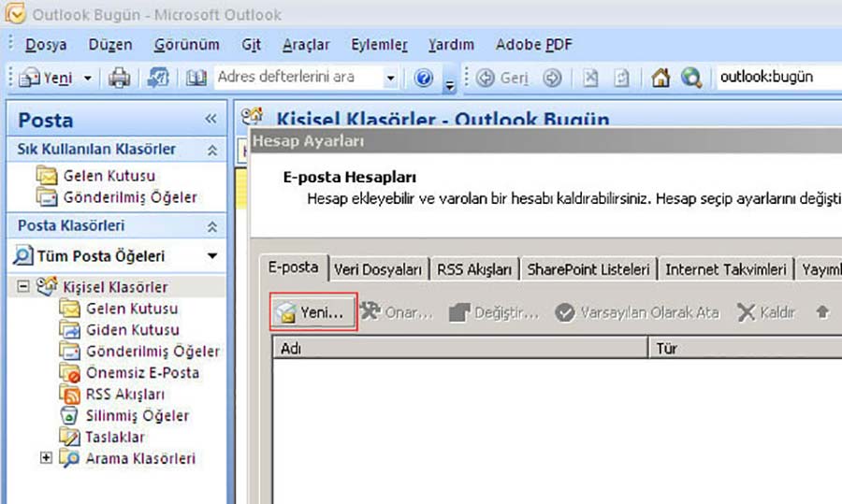
Task: Click Yeni... to add new account
Action: coord(313,312)
